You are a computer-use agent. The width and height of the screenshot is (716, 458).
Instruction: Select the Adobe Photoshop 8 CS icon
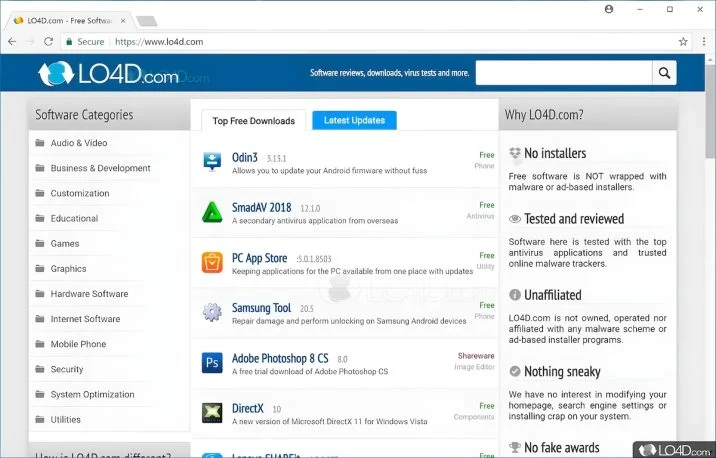[x=212, y=362]
